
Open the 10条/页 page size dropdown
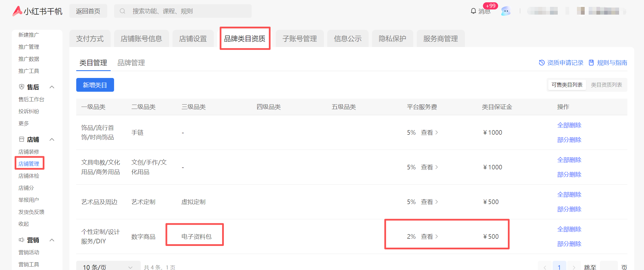(107, 267)
